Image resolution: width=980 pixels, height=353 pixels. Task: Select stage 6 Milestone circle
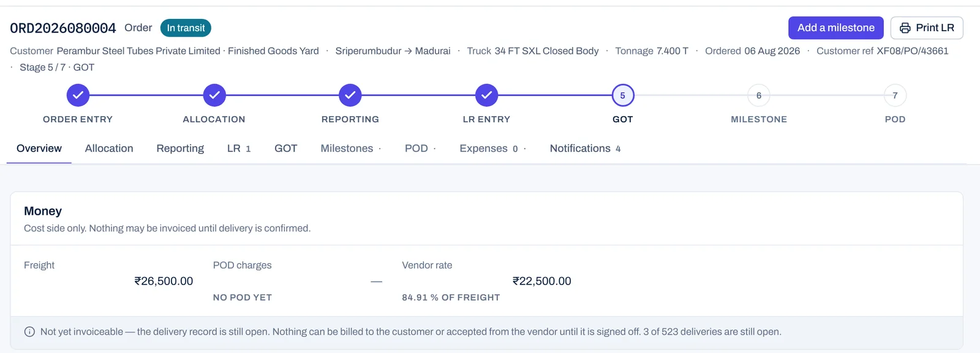point(759,95)
